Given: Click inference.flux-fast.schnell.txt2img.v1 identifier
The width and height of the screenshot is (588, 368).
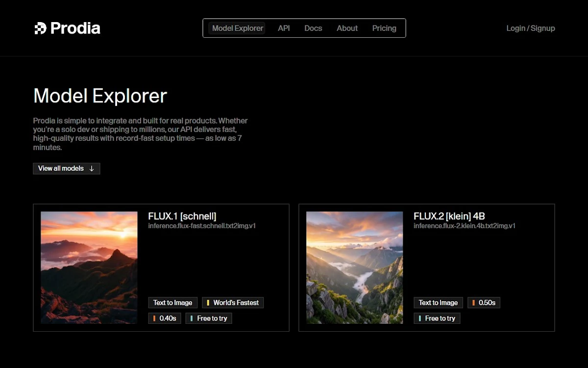Looking at the screenshot, I should 202,226.
